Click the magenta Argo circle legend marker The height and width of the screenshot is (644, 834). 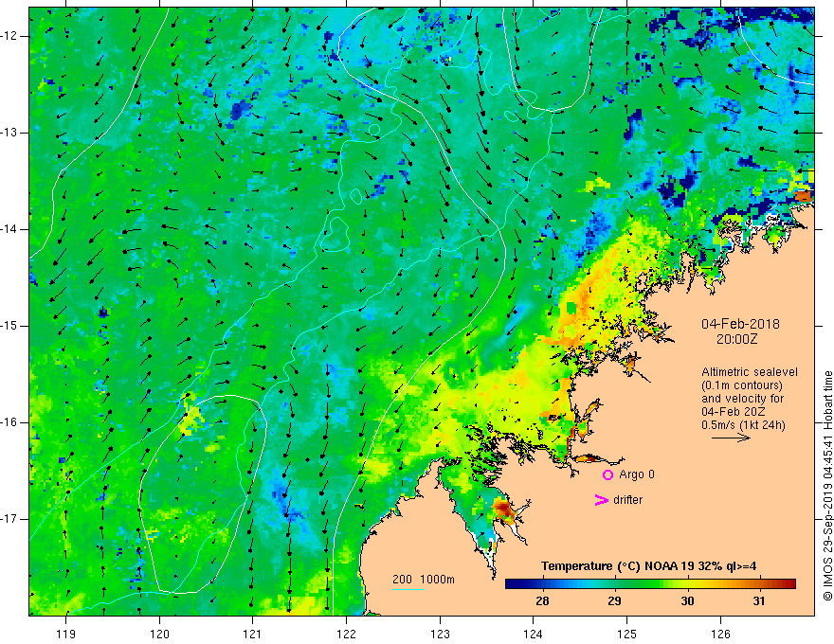point(607,474)
